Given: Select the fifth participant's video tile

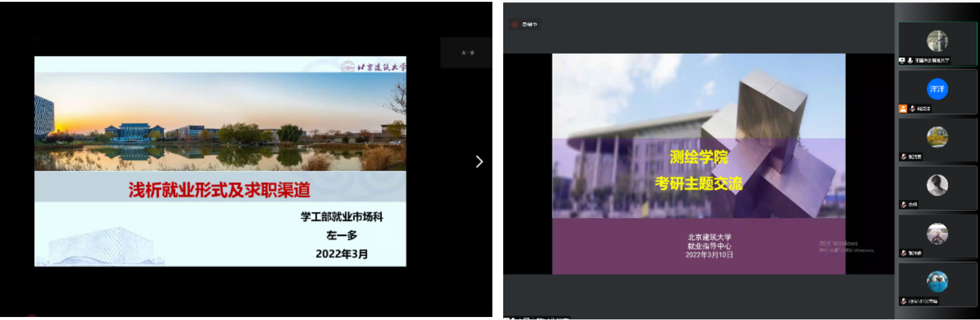Looking at the screenshot, I should pos(937,234).
